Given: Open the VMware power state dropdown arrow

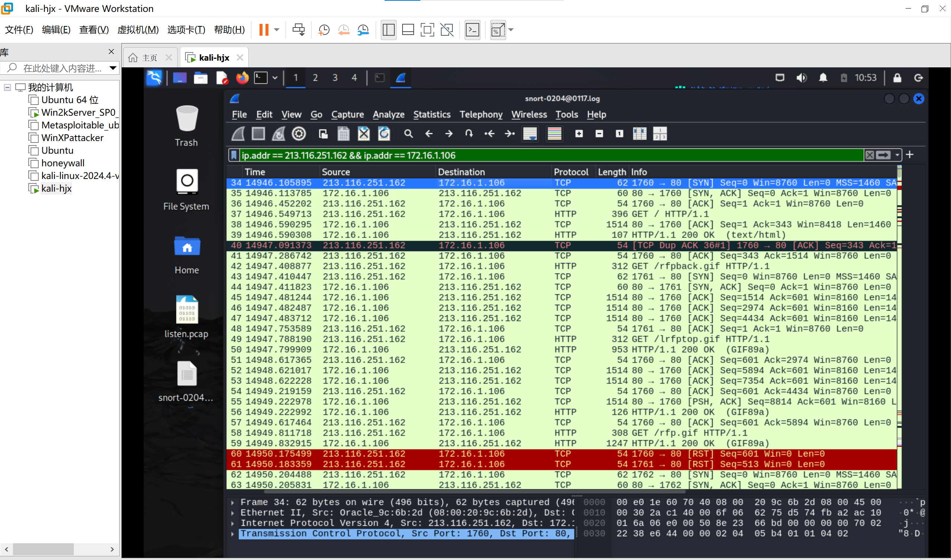Looking at the screenshot, I should [x=277, y=29].
